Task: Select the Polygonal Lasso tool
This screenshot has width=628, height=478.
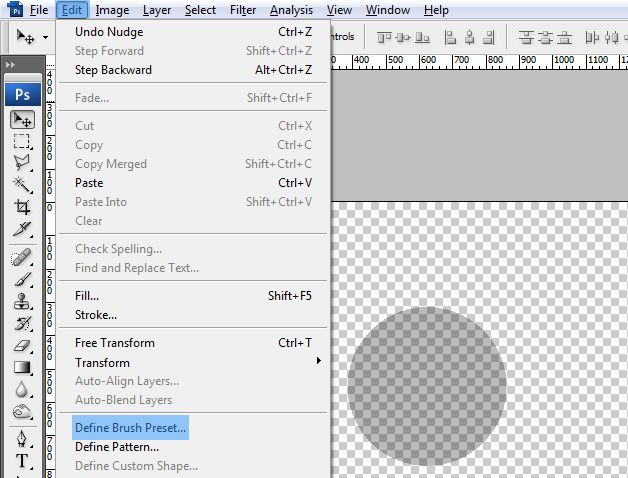Action: tap(22, 163)
